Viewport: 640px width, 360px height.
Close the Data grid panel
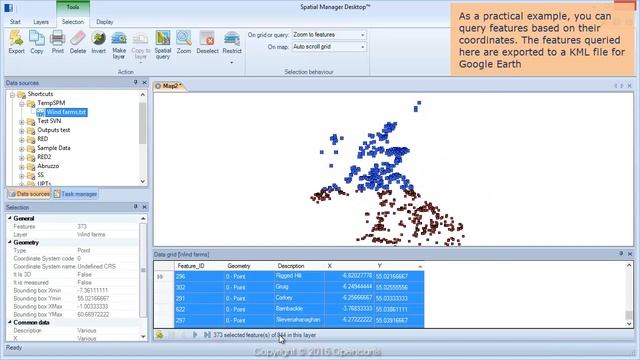[x=630, y=254]
